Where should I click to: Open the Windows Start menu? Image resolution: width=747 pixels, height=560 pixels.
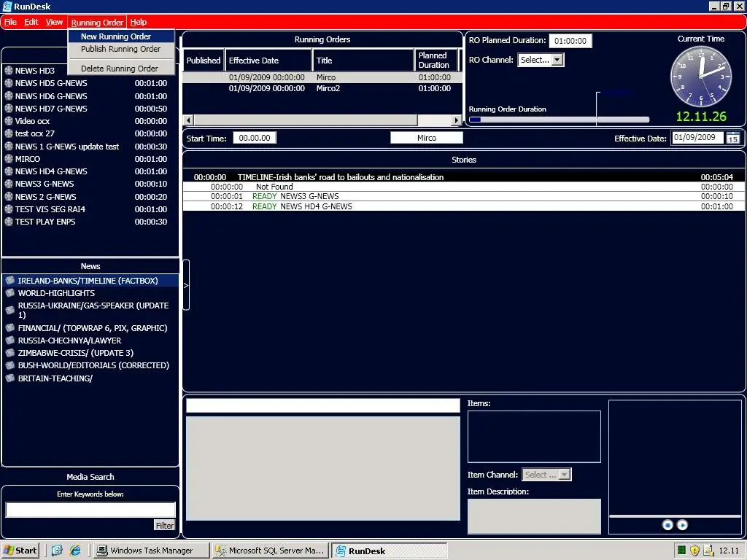(20, 551)
